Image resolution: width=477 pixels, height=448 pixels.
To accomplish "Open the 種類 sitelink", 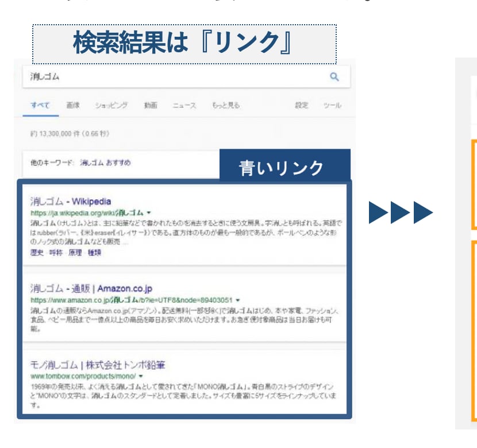I will [x=94, y=253].
